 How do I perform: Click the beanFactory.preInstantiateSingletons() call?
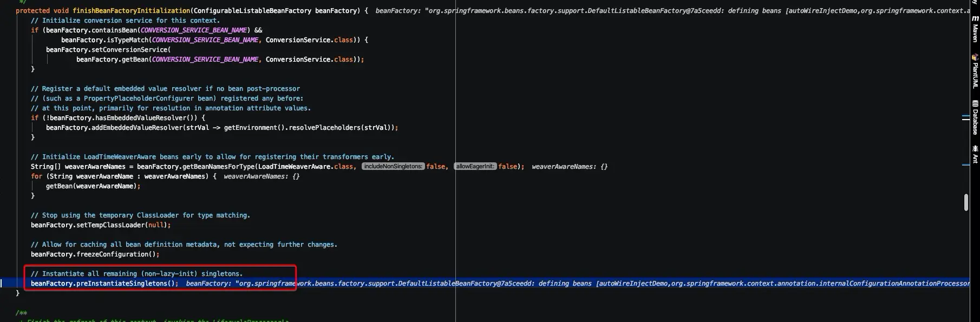(x=104, y=283)
